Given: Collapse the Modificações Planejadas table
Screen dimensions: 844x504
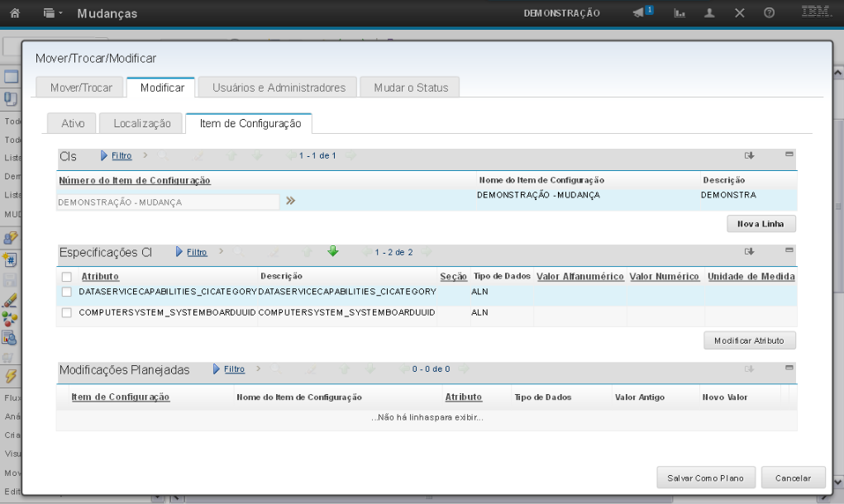Looking at the screenshot, I should pos(789,368).
